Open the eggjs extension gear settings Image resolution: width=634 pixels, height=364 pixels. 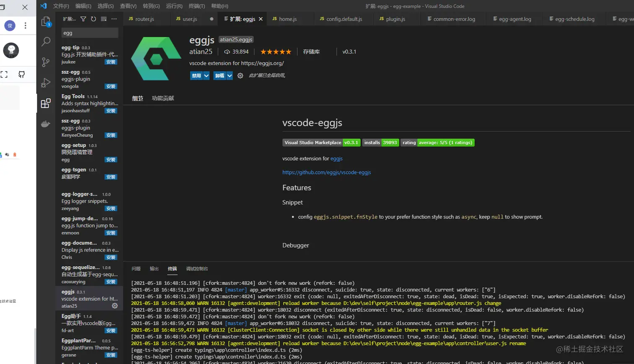coord(240,76)
